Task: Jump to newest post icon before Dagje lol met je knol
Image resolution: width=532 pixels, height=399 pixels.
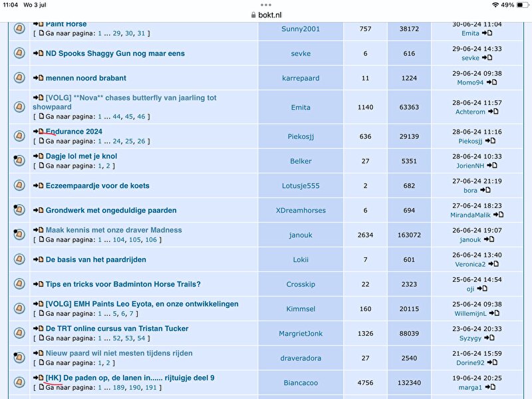Action: (39, 156)
